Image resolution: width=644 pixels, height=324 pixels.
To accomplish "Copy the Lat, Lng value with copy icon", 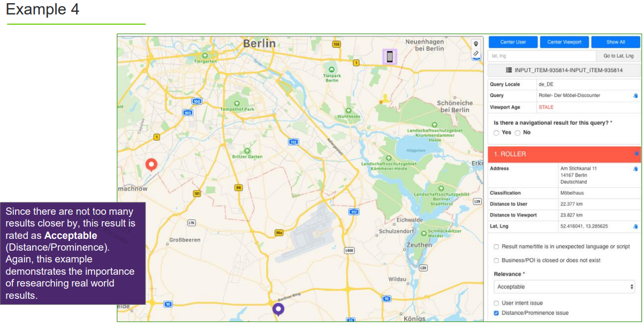I will click(x=635, y=227).
